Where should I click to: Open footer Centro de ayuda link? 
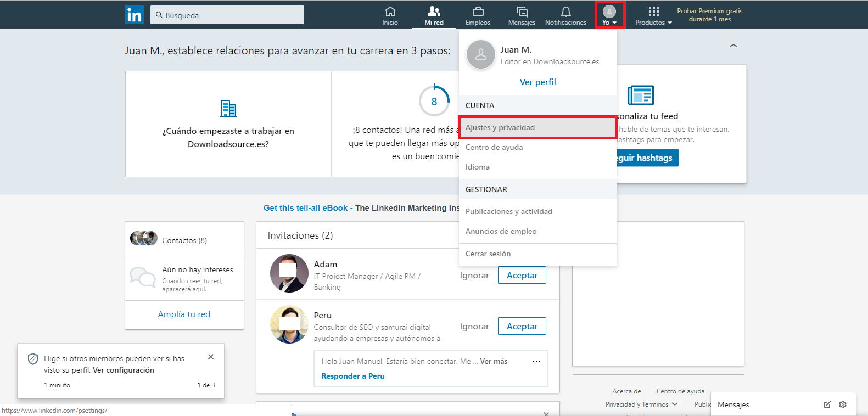680,391
